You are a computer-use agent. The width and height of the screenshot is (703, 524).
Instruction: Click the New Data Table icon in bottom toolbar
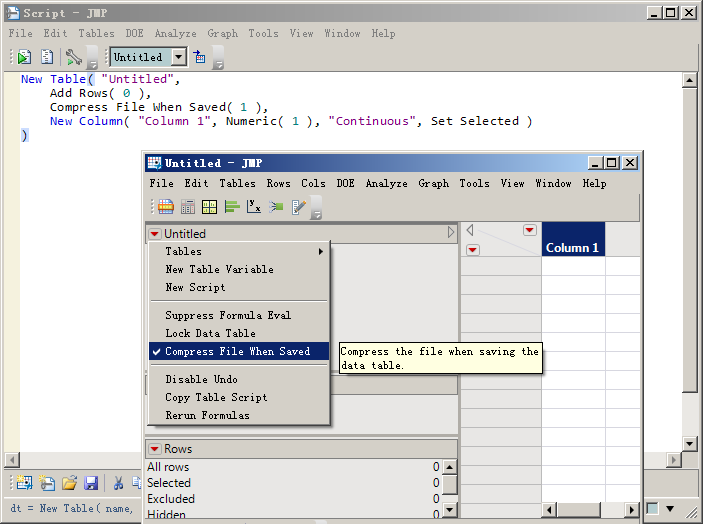[25, 482]
